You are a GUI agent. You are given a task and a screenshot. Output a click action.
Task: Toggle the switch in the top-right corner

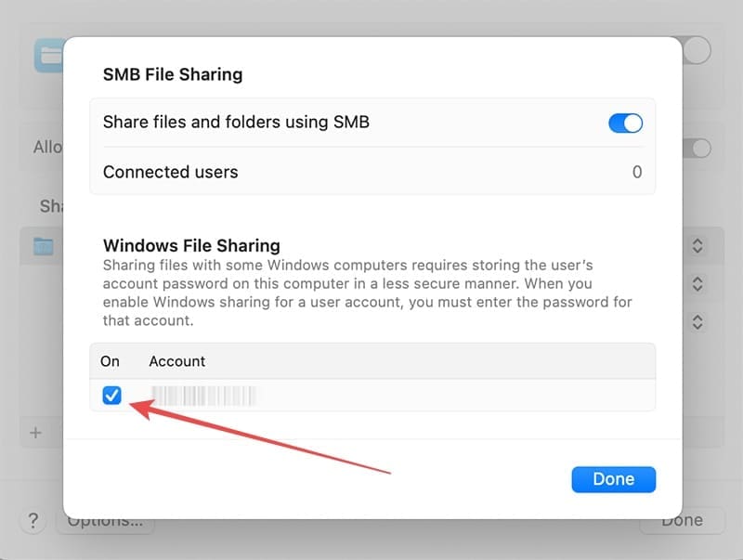pyautogui.click(x=695, y=50)
